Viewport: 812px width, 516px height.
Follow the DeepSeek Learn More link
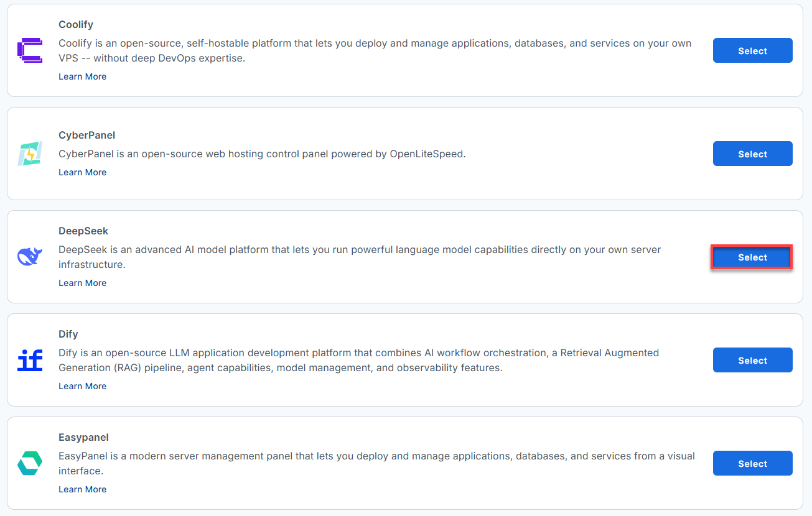point(82,283)
